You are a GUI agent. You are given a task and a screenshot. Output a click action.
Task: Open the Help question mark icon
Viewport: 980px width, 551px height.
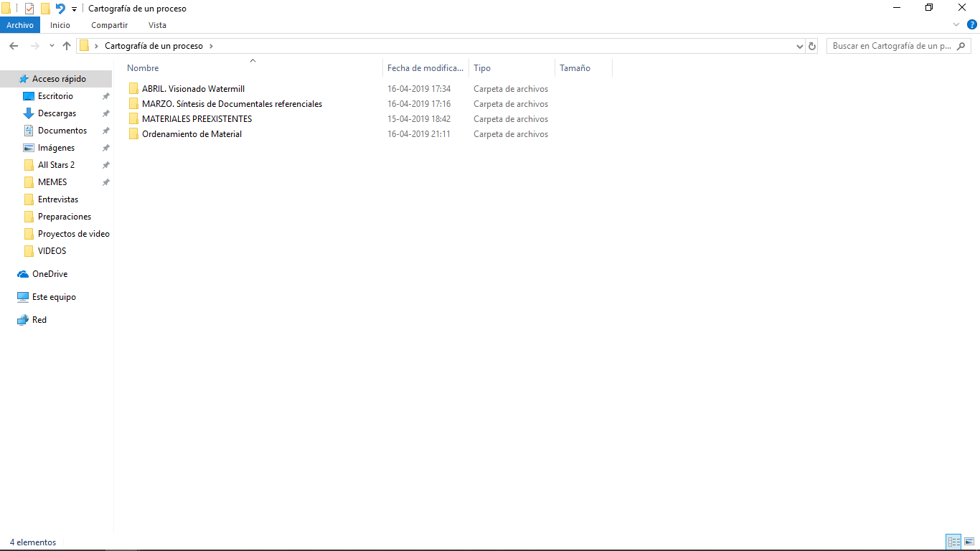(x=972, y=25)
